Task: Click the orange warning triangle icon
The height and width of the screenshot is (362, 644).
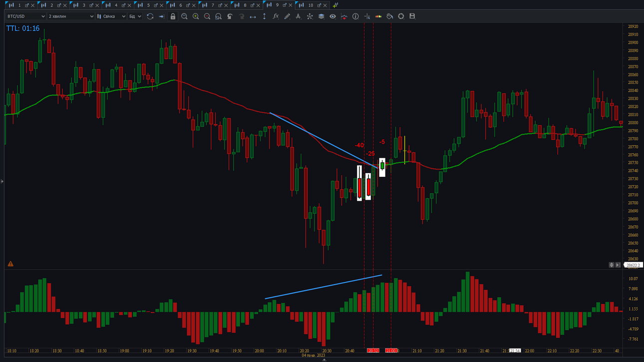Action: tap(10, 264)
